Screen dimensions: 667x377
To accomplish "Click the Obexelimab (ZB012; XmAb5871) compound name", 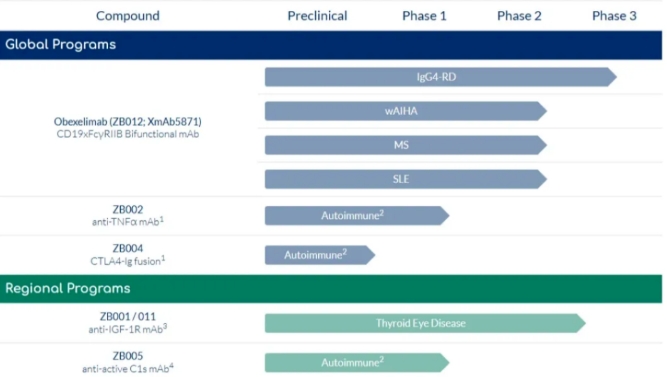I will pos(128,122).
